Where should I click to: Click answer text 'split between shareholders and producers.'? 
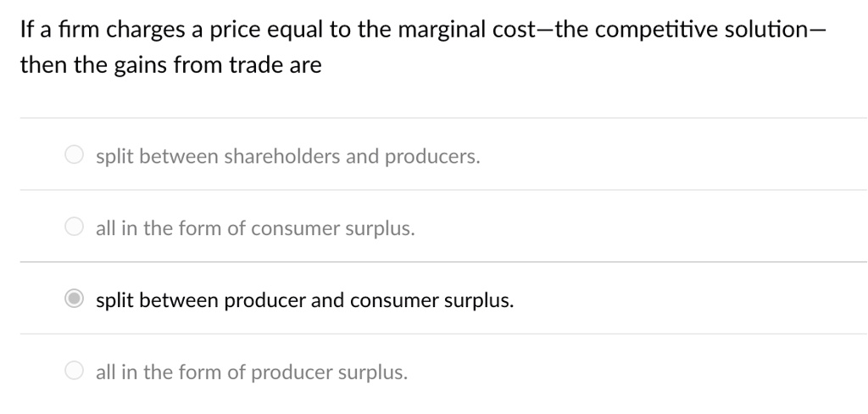pyautogui.click(x=288, y=157)
